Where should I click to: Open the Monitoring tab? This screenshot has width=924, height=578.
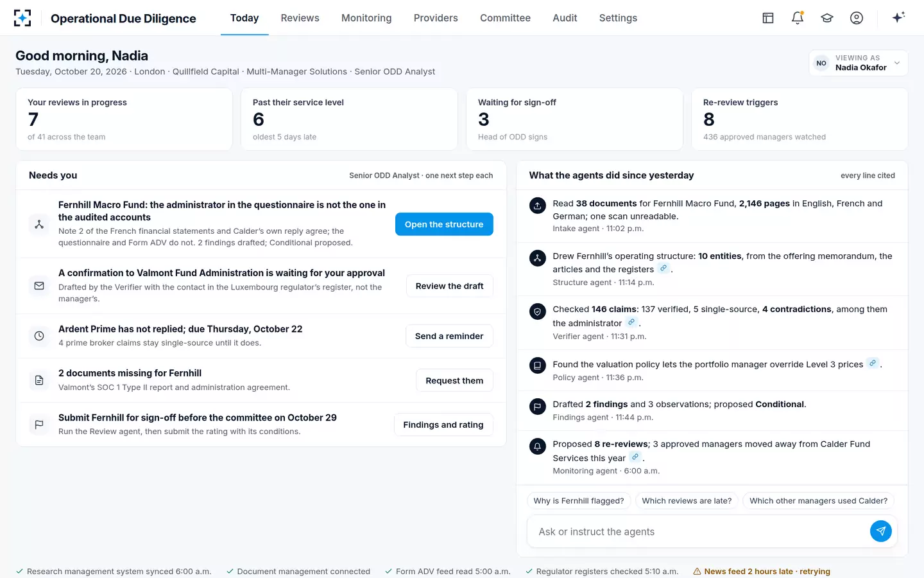pyautogui.click(x=366, y=18)
